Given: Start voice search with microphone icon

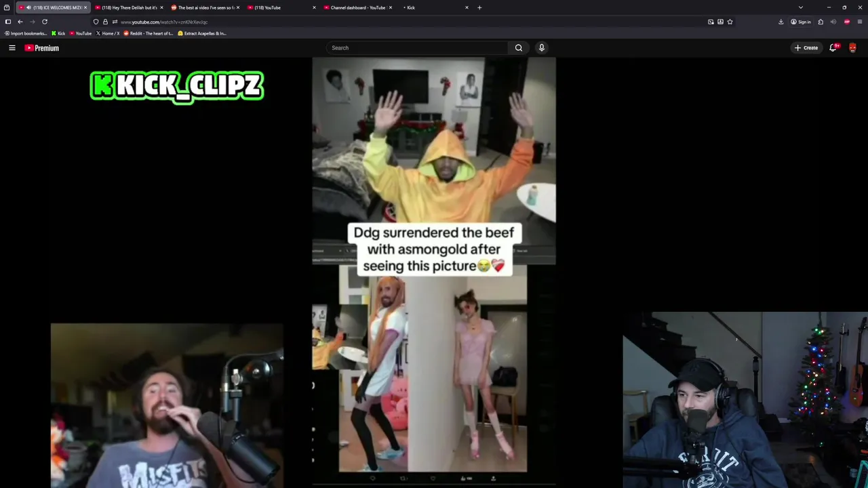Looking at the screenshot, I should tap(541, 47).
